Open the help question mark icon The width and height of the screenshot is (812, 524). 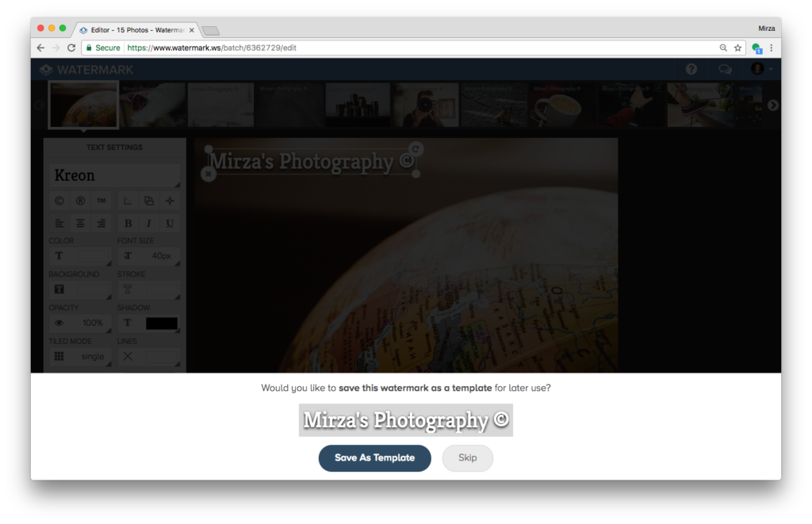click(691, 69)
